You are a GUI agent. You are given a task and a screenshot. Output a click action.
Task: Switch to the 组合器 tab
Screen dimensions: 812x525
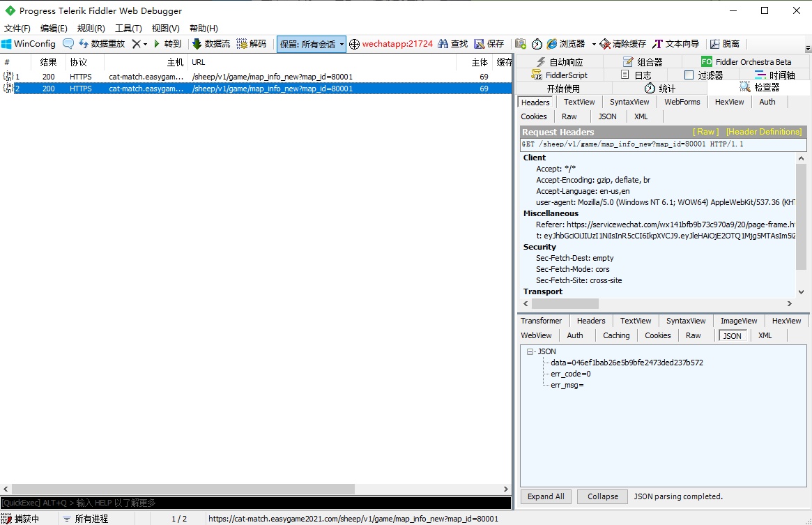pos(643,61)
